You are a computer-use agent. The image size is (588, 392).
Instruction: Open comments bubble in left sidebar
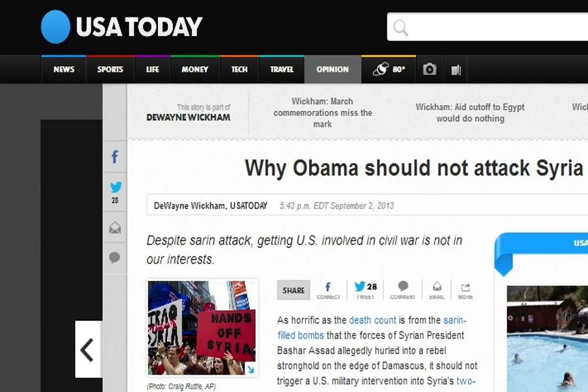(x=115, y=258)
